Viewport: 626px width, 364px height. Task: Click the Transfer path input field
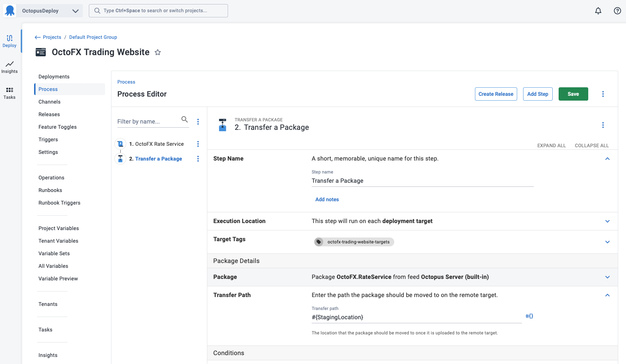pyautogui.click(x=416, y=317)
